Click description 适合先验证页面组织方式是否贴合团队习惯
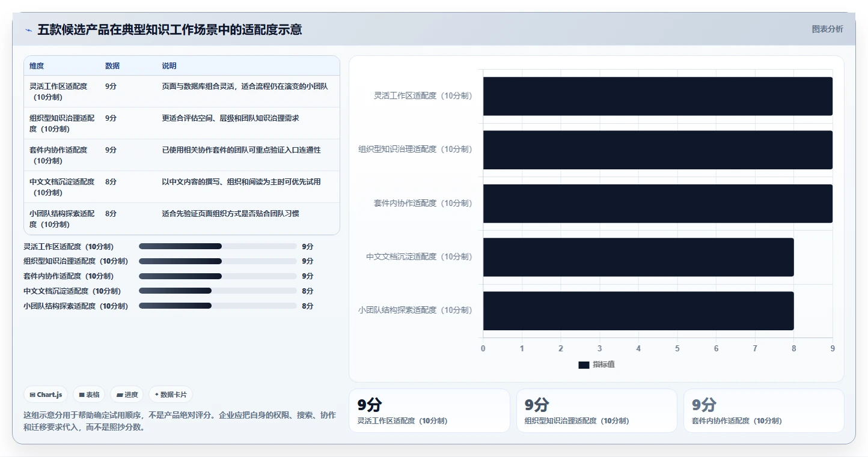 pos(230,214)
